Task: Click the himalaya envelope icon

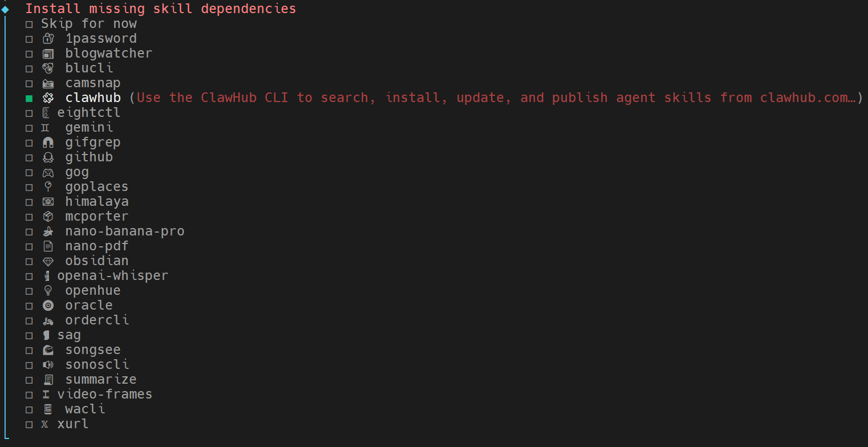Action: click(x=48, y=201)
